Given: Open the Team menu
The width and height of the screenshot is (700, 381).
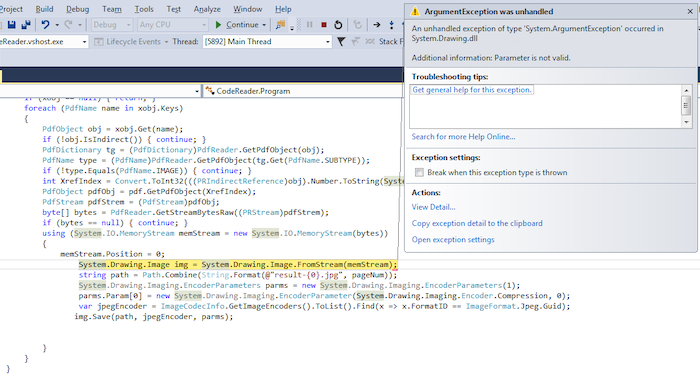Looking at the screenshot, I should [x=112, y=9].
